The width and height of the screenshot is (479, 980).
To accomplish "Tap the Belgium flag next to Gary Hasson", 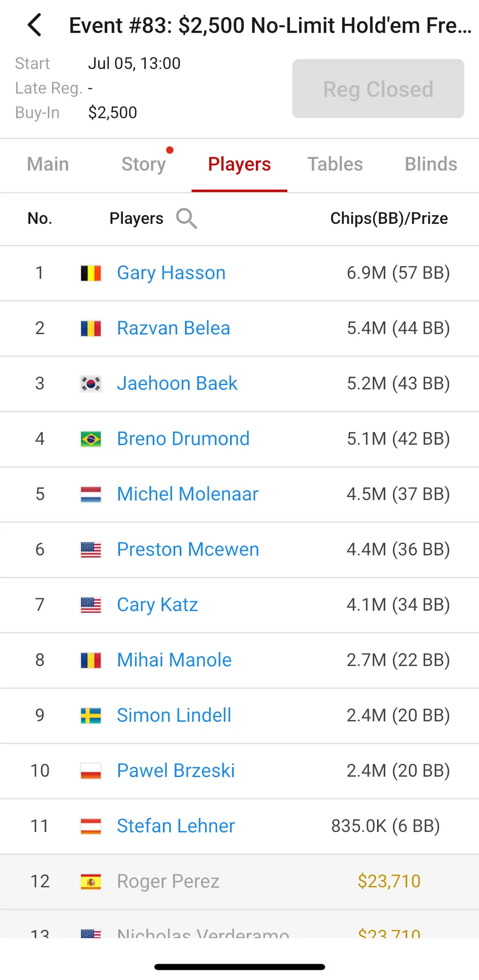I will (91, 273).
